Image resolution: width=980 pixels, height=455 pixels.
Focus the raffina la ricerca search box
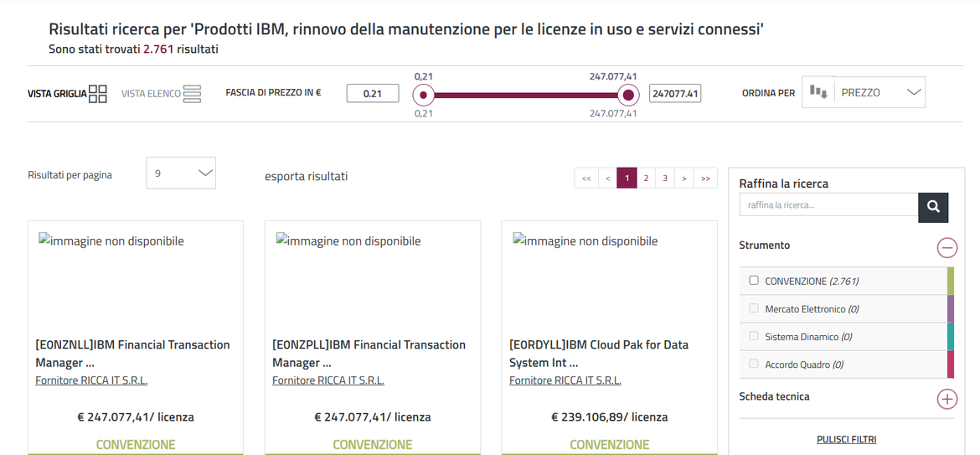pos(828,204)
